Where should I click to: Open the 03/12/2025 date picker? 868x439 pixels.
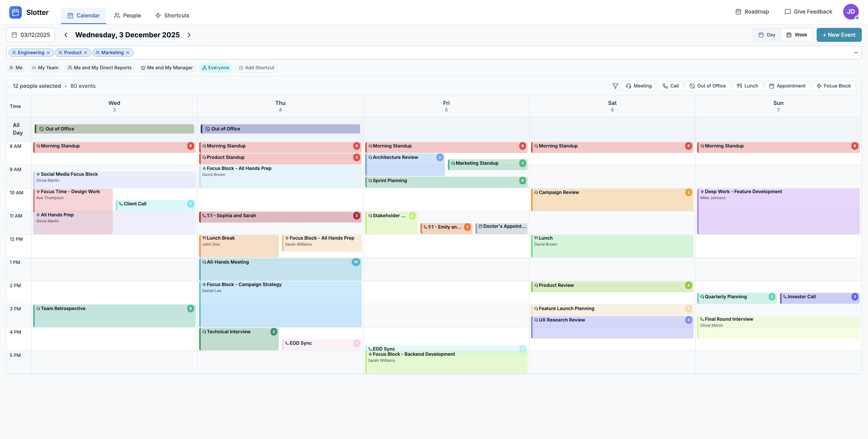pyautogui.click(x=31, y=35)
